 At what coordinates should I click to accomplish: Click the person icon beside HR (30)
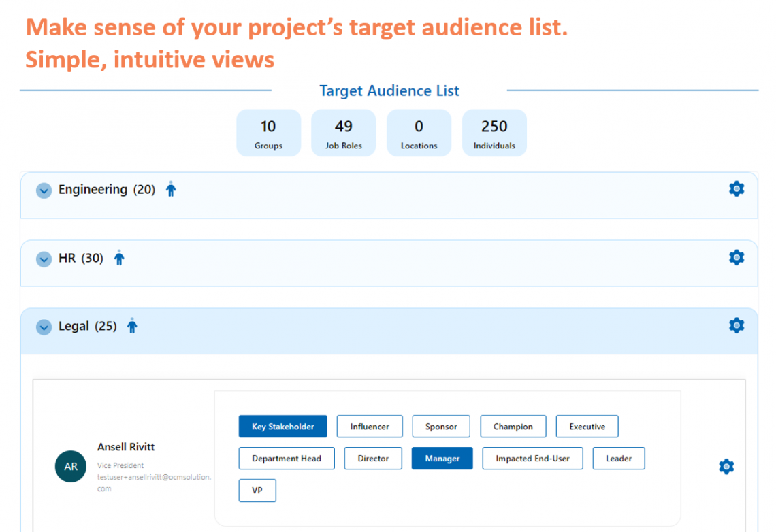coord(119,257)
